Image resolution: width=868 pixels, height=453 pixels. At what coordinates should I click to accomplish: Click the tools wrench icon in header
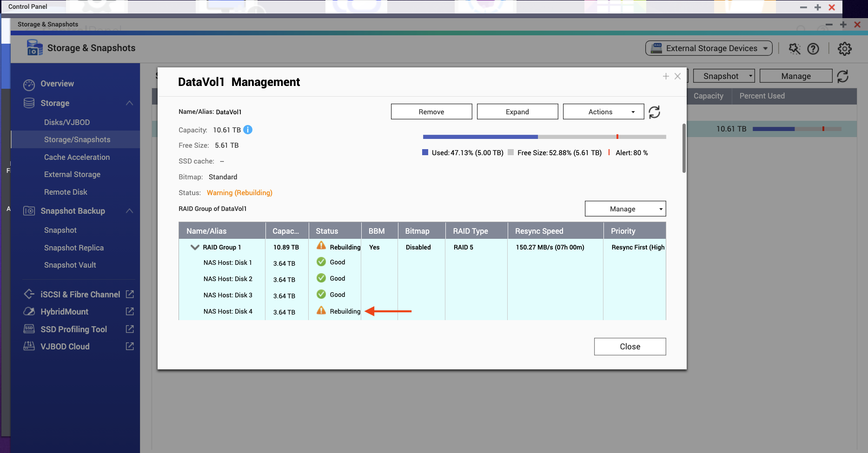[795, 49]
